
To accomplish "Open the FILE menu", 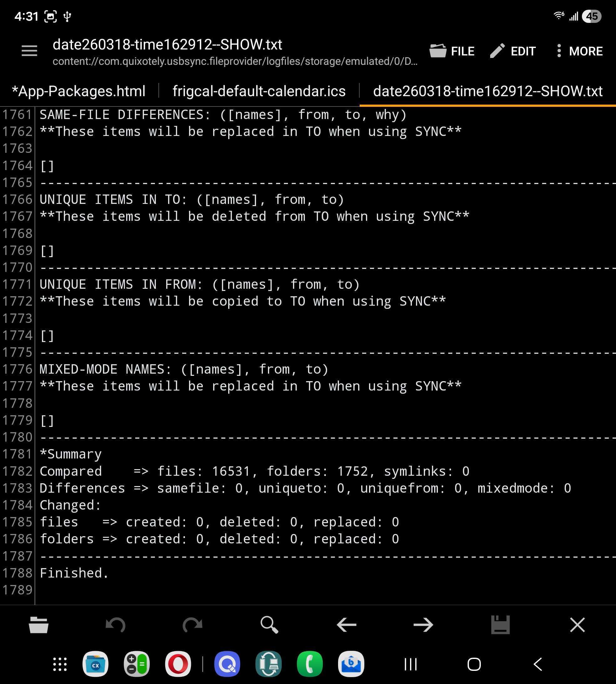I will click(x=452, y=51).
